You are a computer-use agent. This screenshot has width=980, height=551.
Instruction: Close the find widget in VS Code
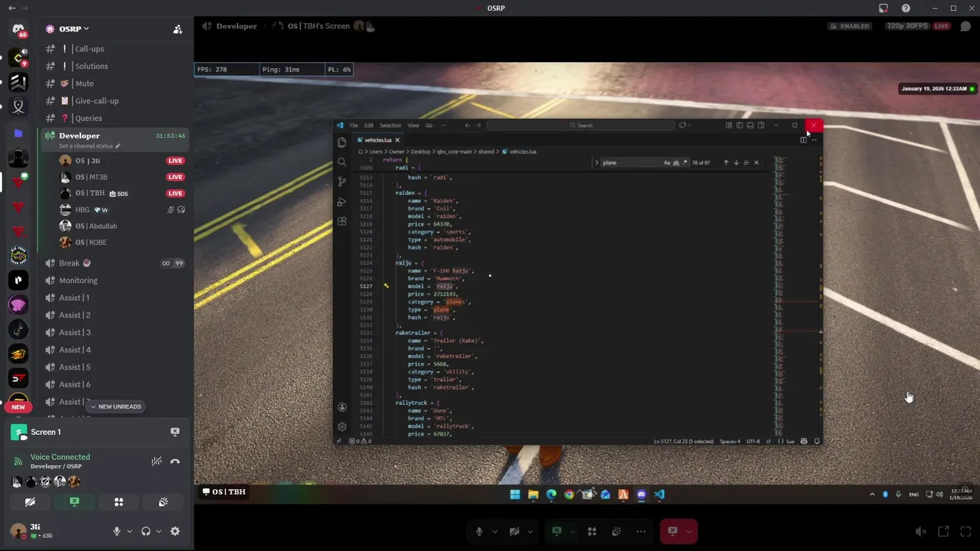(756, 162)
